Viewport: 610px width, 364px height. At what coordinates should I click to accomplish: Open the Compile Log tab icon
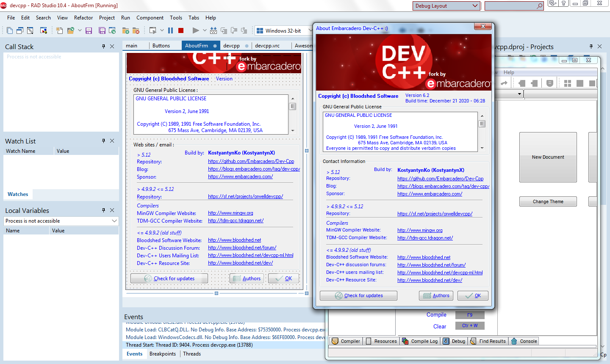click(x=405, y=341)
